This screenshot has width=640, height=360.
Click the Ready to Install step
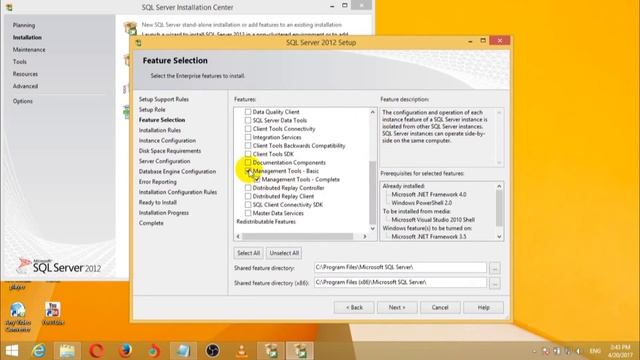158,202
